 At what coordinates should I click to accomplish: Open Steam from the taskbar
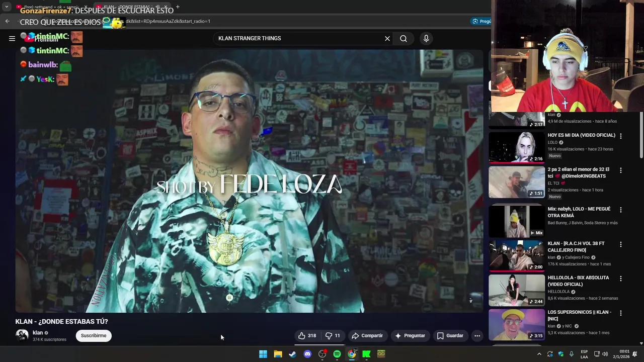pyautogui.click(x=292, y=354)
